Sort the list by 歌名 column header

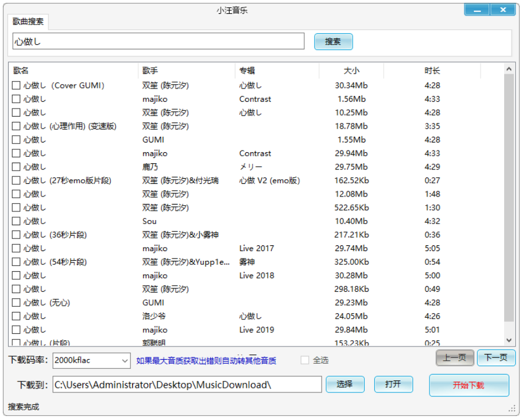pyautogui.click(x=73, y=71)
